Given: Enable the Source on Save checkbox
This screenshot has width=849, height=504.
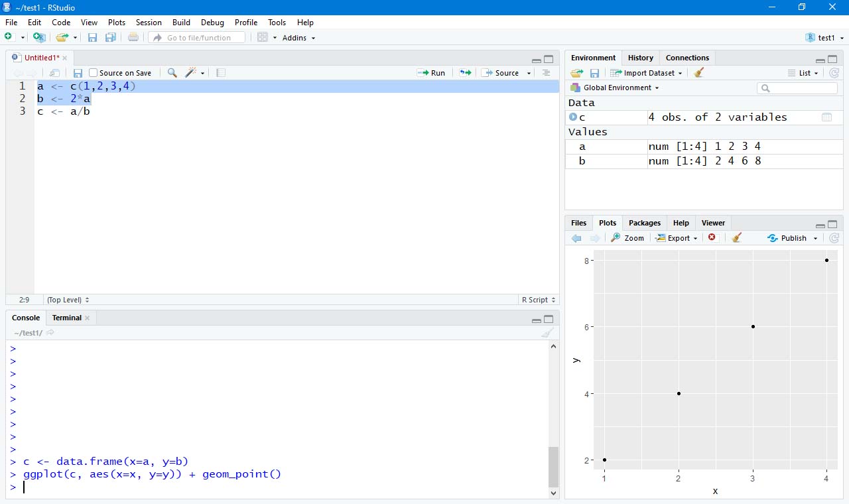Looking at the screenshot, I should coord(94,73).
